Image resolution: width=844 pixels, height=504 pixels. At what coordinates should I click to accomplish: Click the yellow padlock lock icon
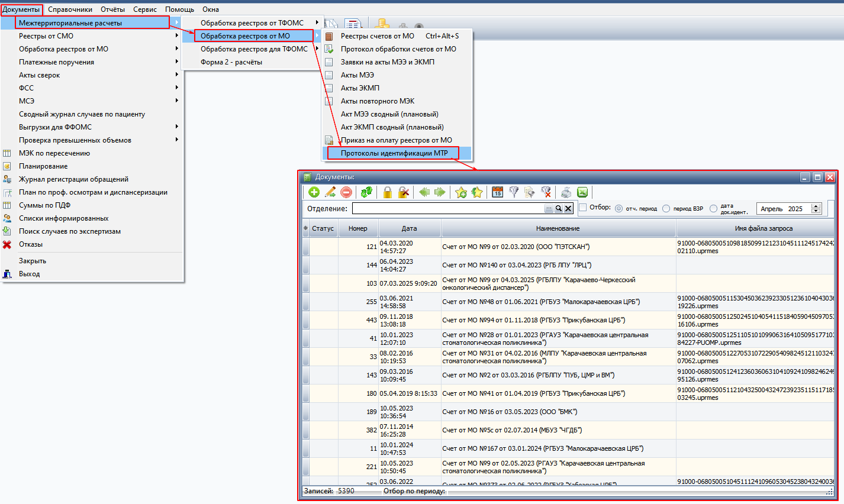387,192
